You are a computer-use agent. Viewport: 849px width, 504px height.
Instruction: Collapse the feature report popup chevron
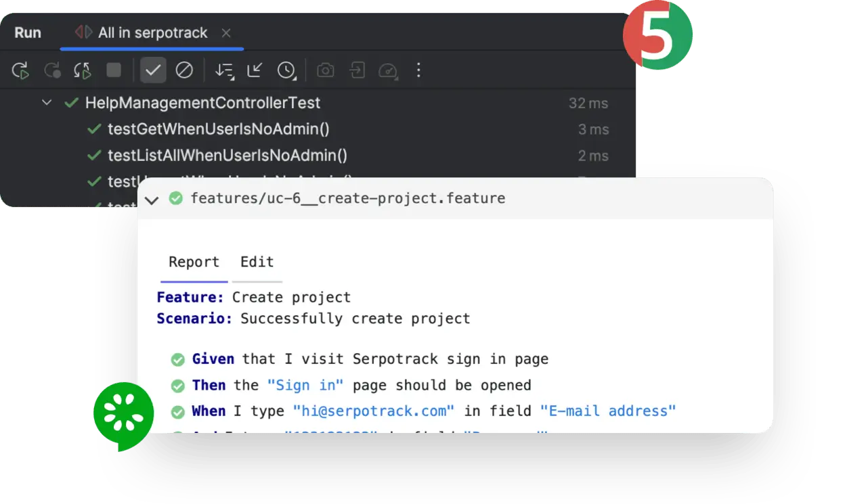pos(152,200)
